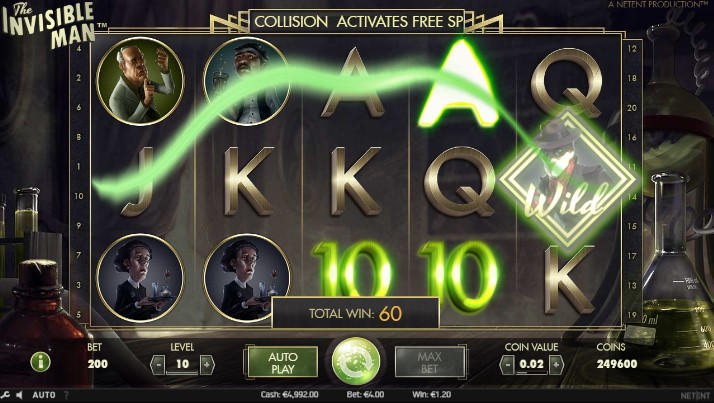This screenshot has height=403, width=714.
Task: Select the Wild diamond symbol
Action: pyautogui.click(x=567, y=181)
